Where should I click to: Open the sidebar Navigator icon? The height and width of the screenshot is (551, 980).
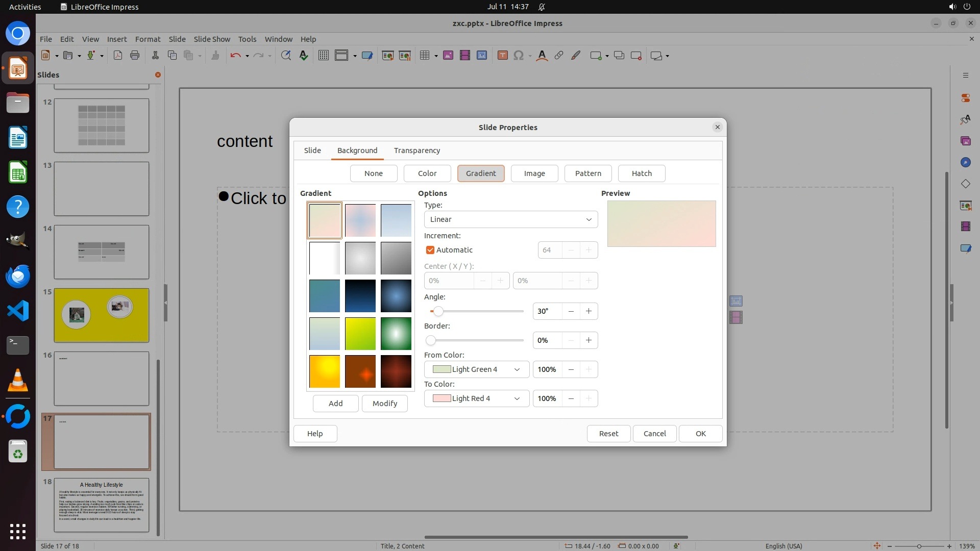(965, 162)
